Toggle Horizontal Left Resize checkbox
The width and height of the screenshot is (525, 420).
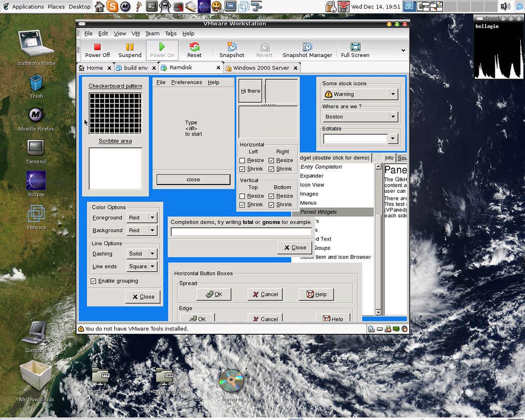(x=243, y=161)
